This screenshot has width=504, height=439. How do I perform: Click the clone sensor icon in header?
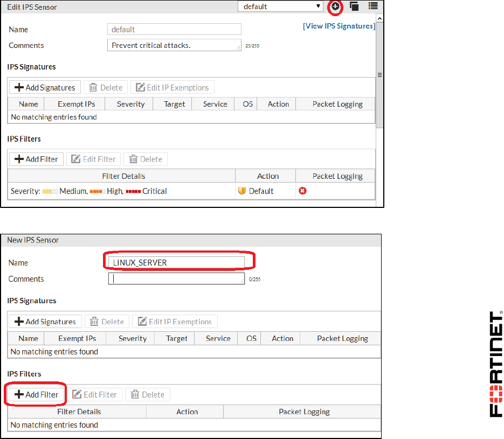(x=354, y=6)
